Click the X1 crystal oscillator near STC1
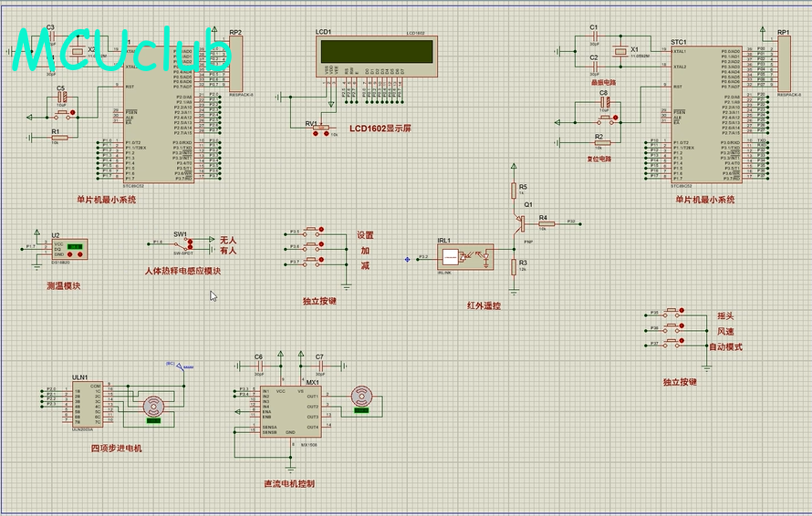Image resolution: width=812 pixels, height=516 pixels. (x=621, y=50)
